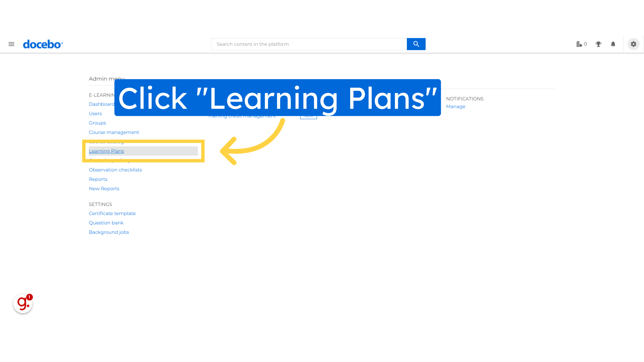The height and width of the screenshot is (362, 644).
Task: Click the Reports link
Action: coord(98,179)
